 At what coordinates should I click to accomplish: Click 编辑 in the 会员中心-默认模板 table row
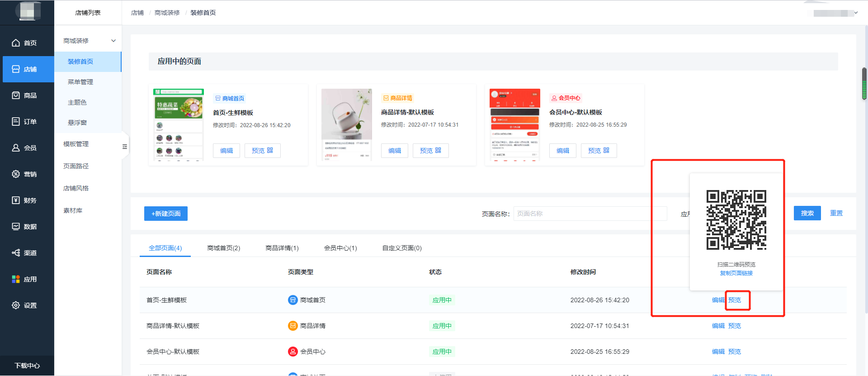pyautogui.click(x=718, y=352)
